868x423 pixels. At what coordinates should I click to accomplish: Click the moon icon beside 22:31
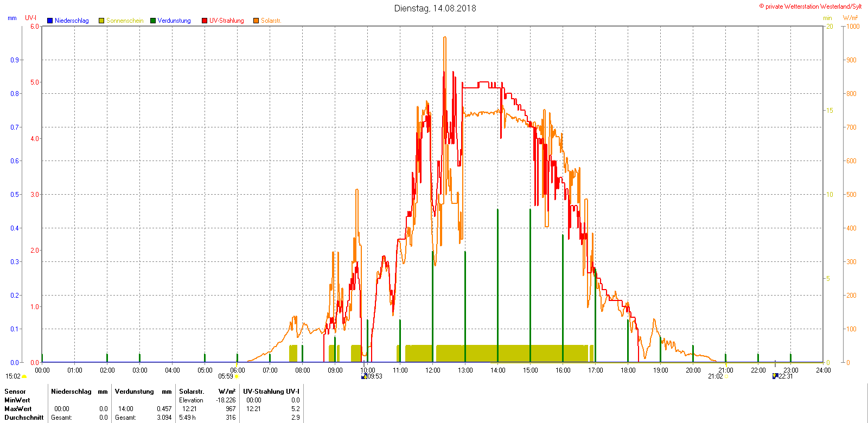point(775,376)
